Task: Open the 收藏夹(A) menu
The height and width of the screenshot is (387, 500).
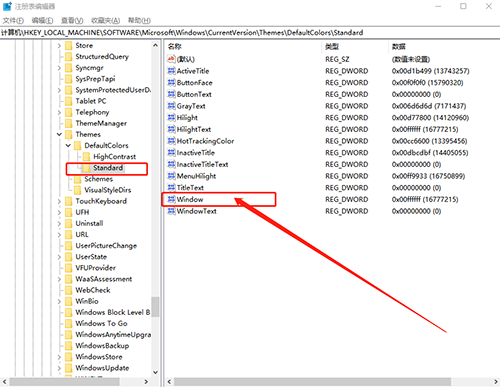Action: click(x=106, y=21)
